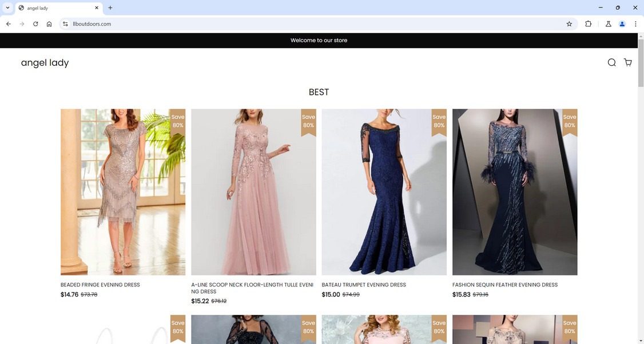Click the crossed-out $79.16 price

coord(480,294)
